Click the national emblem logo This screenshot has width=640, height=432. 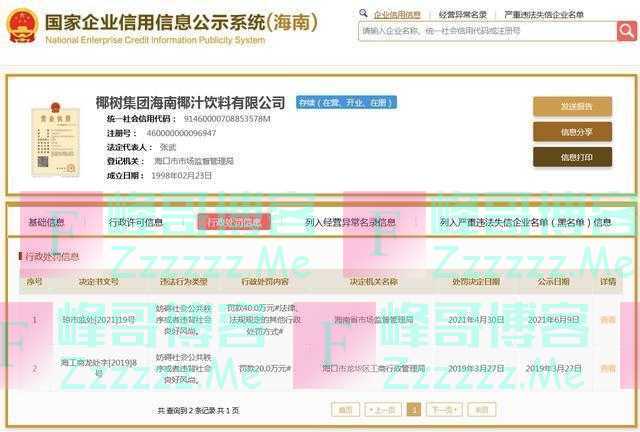[x=22, y=26]
